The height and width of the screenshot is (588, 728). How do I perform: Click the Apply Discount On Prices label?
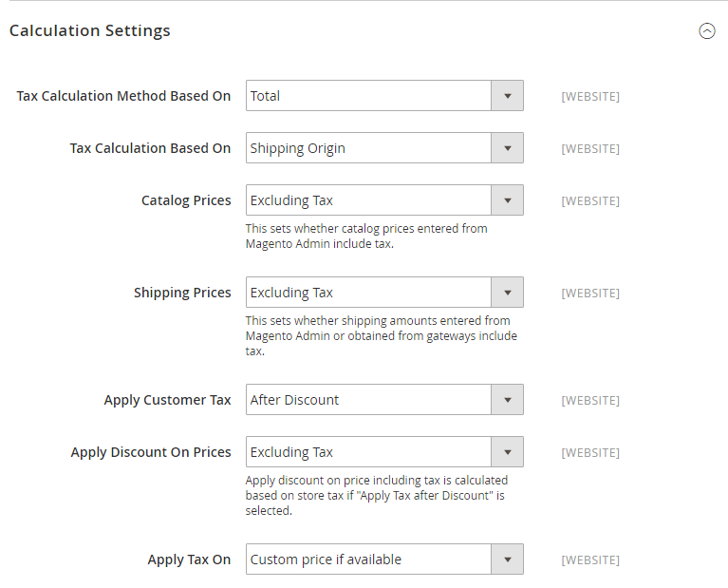click(151, 452)
